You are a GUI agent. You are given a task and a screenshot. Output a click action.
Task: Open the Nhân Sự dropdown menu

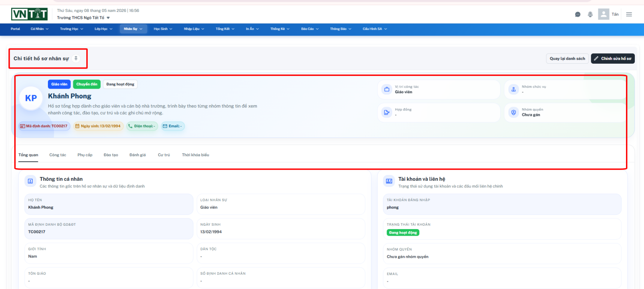click(x=133, y=29)
